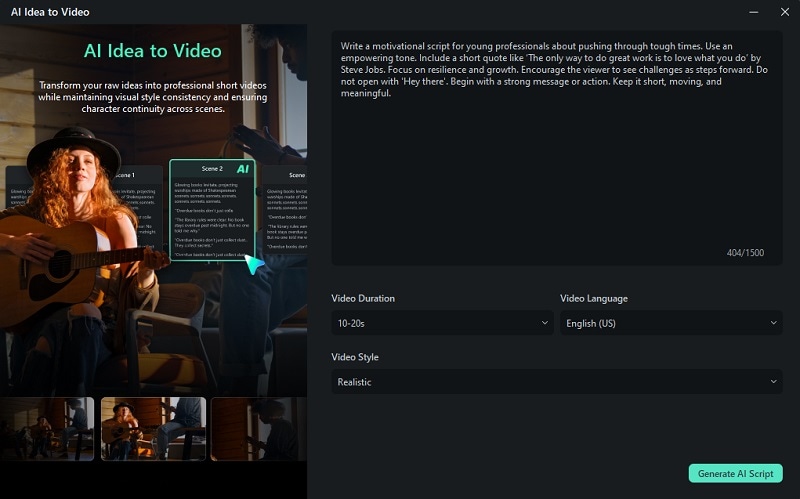800x499 pixels.
Task: Close the AI Idea to Video window
Action: pos(785,12)
